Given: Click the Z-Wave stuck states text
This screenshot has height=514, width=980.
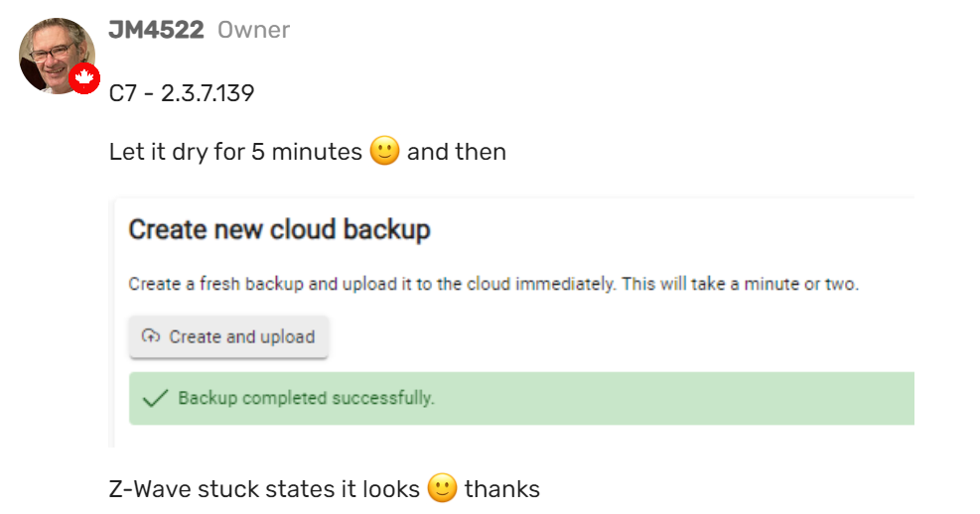Looking at the screenshot, I should (x=264, y=488).
